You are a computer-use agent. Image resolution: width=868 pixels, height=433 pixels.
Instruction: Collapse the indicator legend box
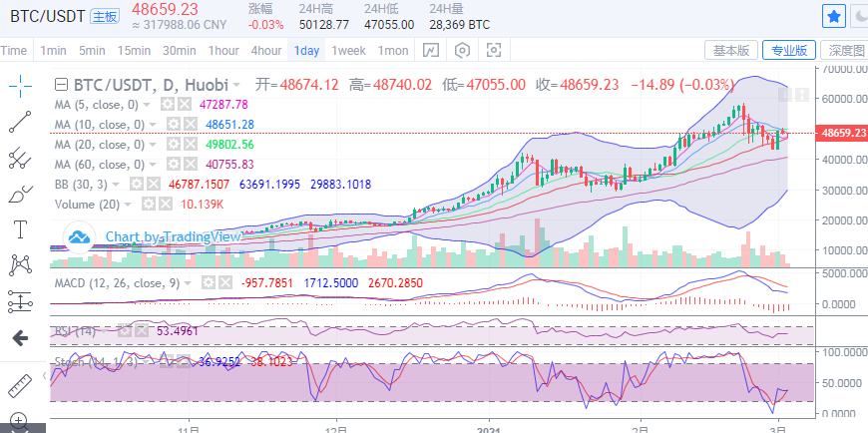click(x=63, y=85)
